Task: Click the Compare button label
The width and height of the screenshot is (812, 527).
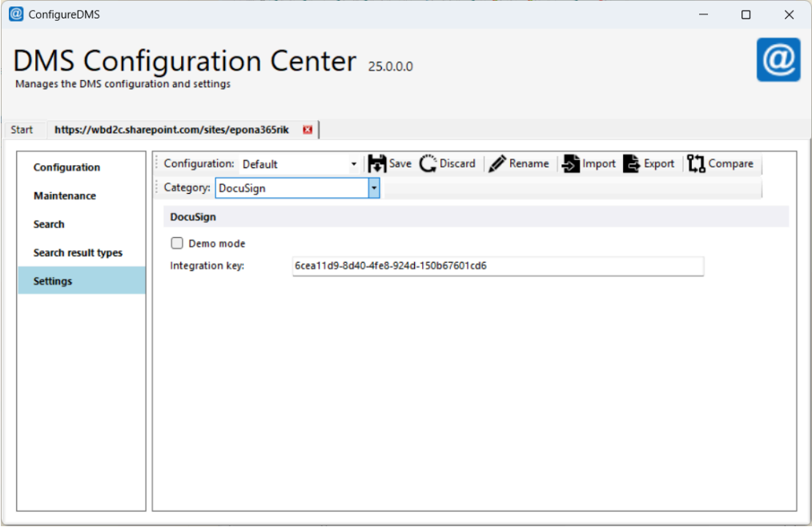Action: 730,163
